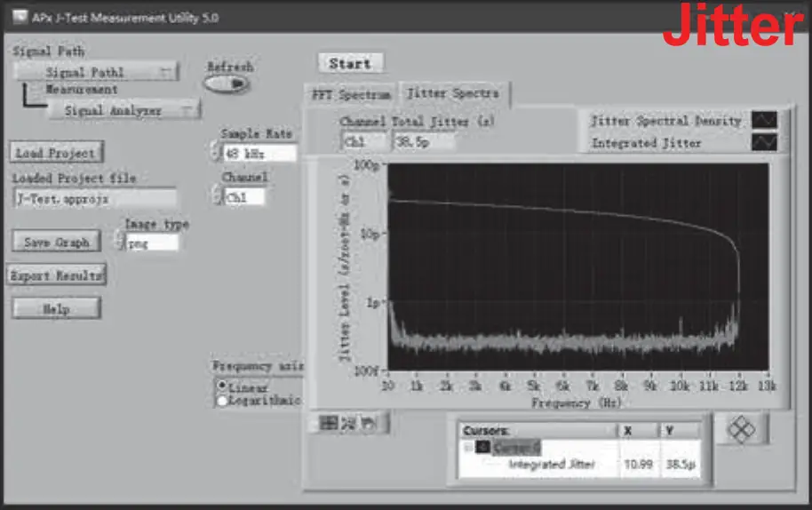812x510 pixels.
Task: Click the Loaded Project file field
Action: pyautogui.click(x=95, y=199)
